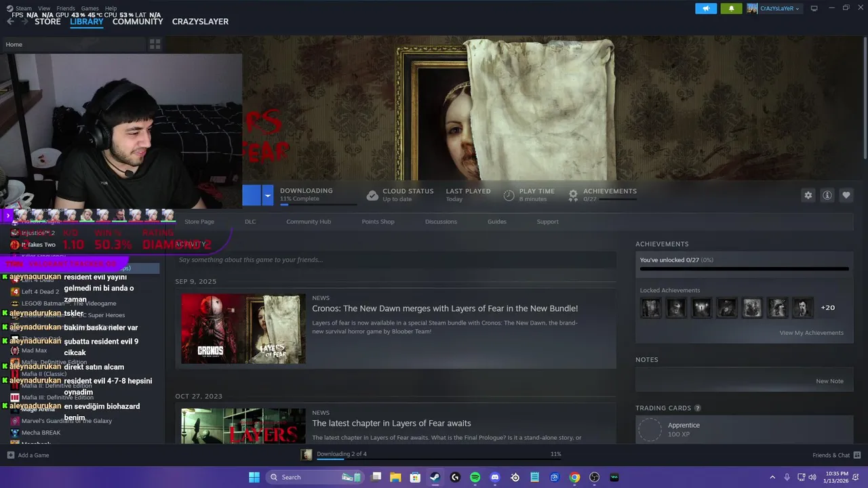The height and width of the screenshot is (488, 868).
Task: Open the game settings gear icon
Action: point(808,195)
